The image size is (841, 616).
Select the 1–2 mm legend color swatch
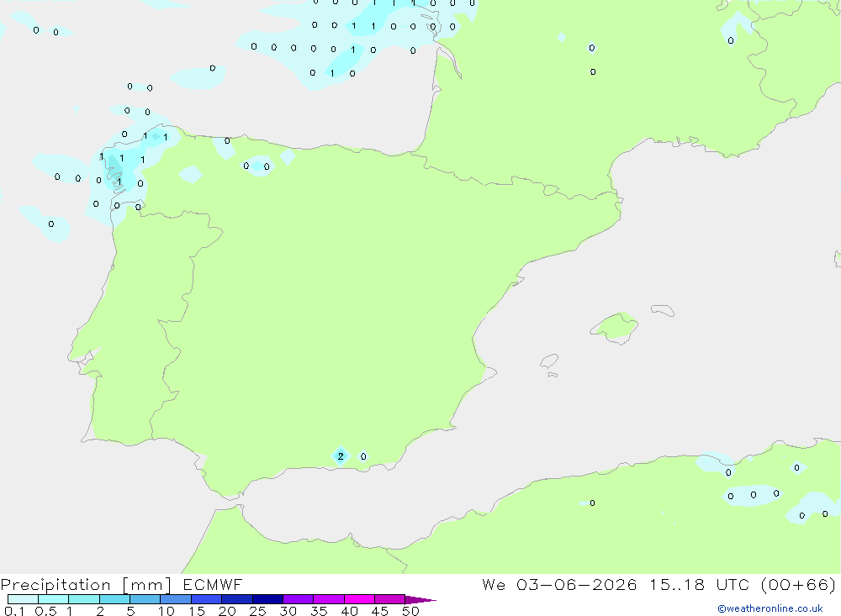84,599
